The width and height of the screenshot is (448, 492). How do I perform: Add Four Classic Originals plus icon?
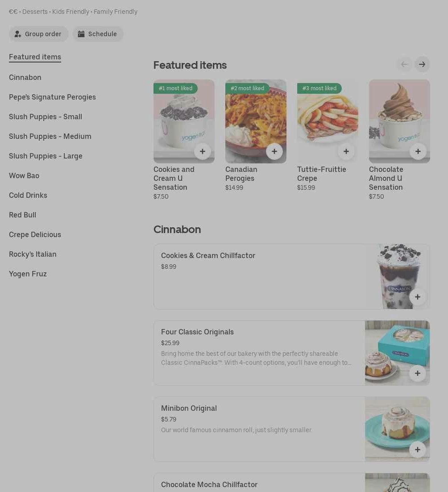pyautogui.click(x=418, y=373)
